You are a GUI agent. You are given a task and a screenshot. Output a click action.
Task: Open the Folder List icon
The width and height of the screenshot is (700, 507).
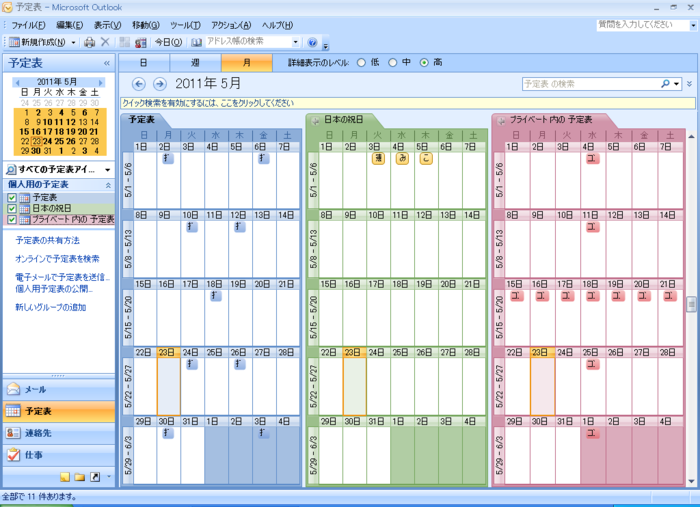(80, 477)
